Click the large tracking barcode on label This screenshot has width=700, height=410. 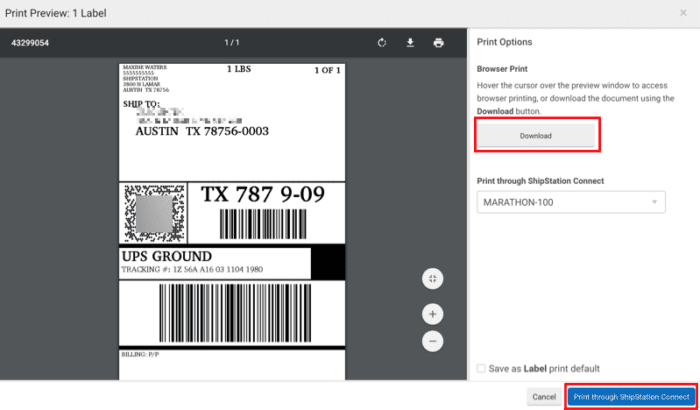[231, 315]
